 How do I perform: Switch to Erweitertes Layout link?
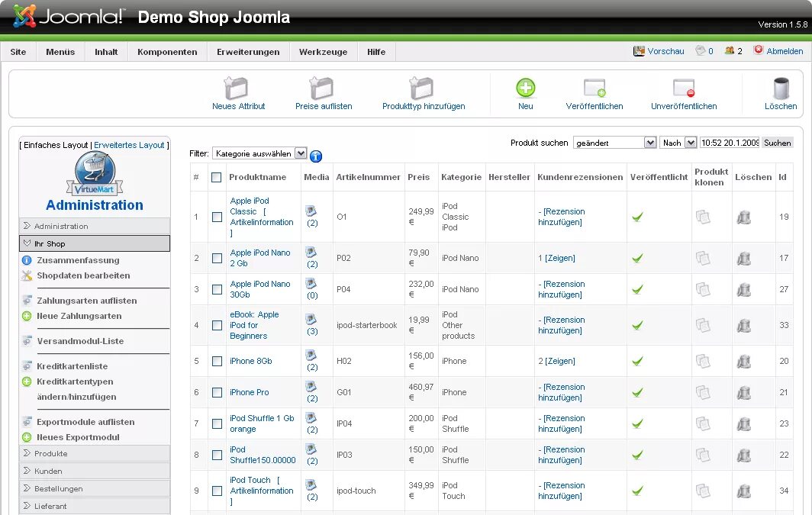tap(129, 145)
